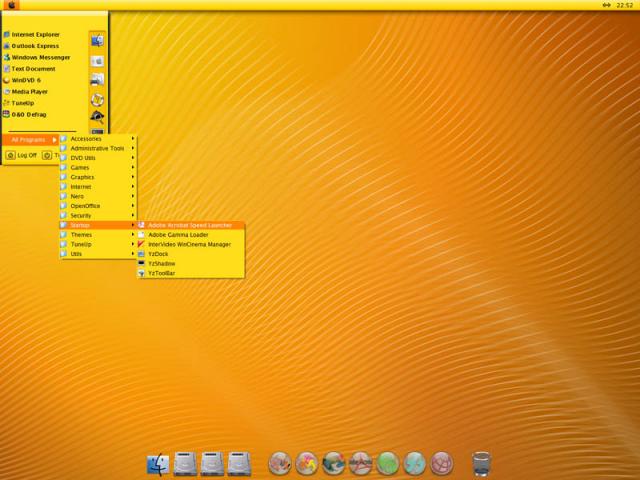
Task: Open Media Player
Action: click(x=26, y=92)
